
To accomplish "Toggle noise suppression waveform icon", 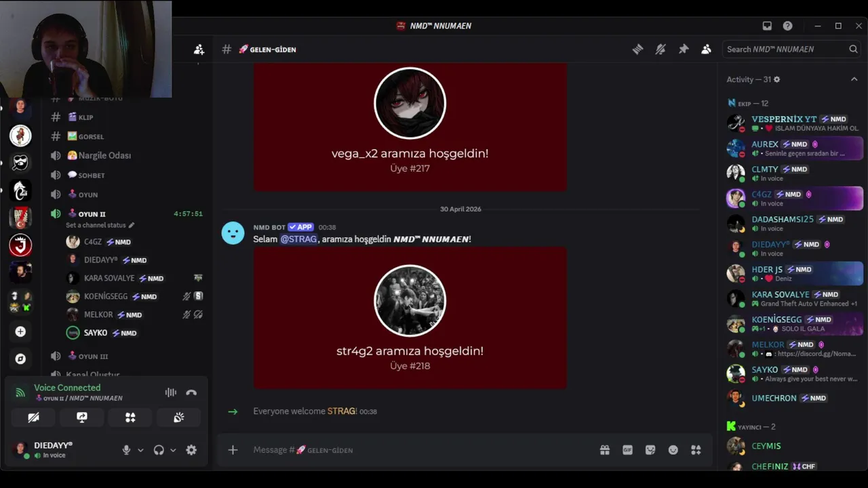I will tap(171, 392).
